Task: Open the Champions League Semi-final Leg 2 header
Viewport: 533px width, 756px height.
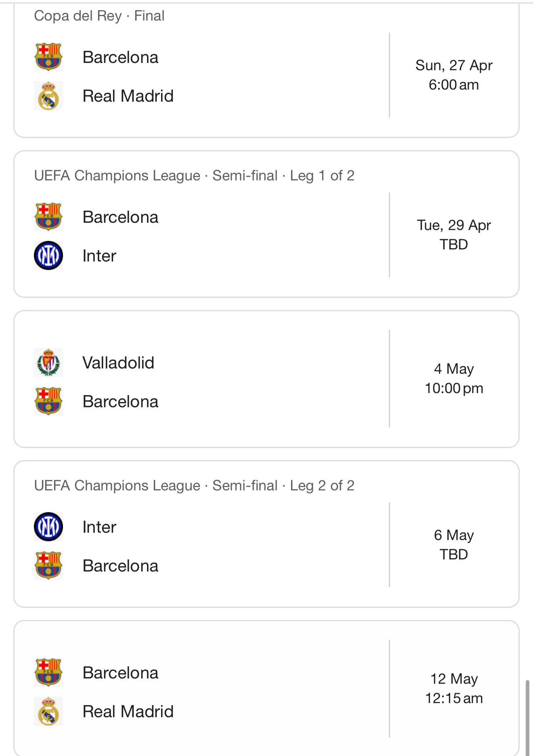Action: pos(194,486)
